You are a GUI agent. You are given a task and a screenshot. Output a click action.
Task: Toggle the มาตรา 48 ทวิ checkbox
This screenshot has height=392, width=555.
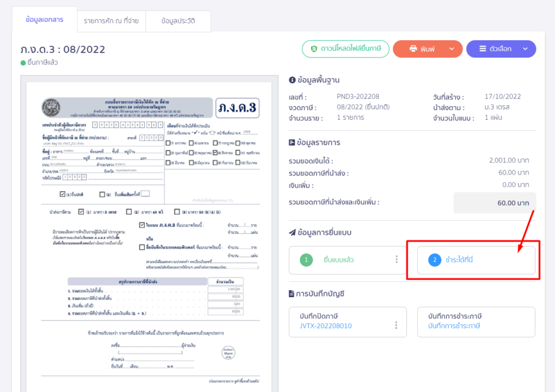click(x=129, y=212)
